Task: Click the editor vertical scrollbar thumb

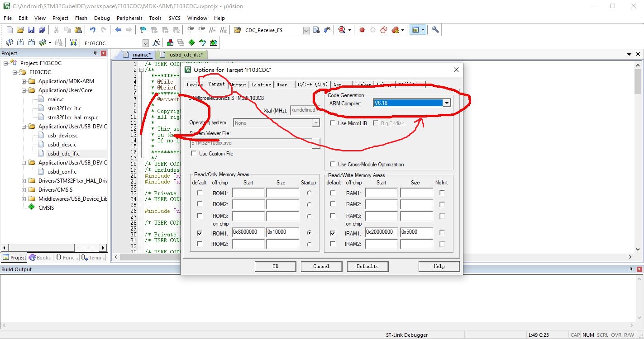Action: tap(638, 80)
